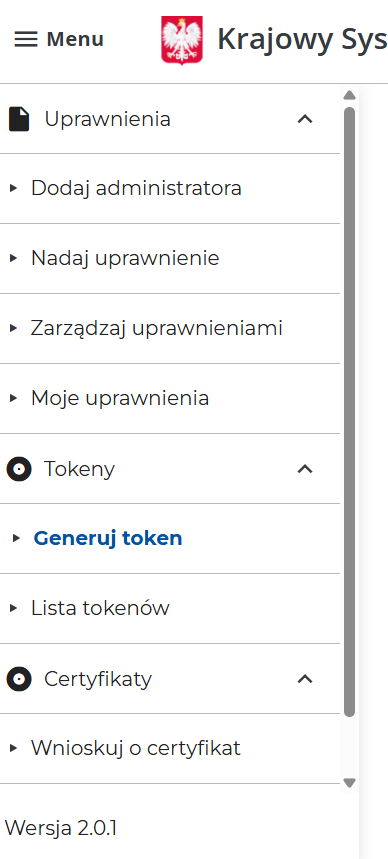
Task: Click the arrow bullet beside Dodaj administratora
Action: [14, 188]
